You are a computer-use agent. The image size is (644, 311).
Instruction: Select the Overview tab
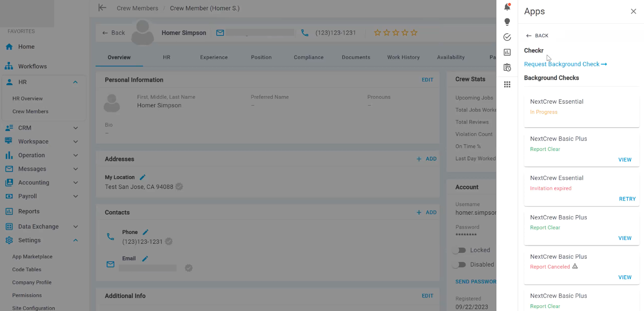(119, 57)
